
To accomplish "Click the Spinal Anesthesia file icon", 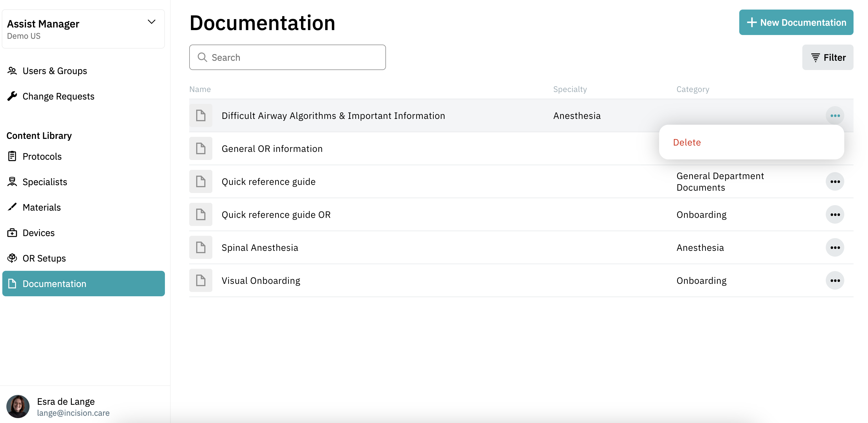I will tap(201, 247).
